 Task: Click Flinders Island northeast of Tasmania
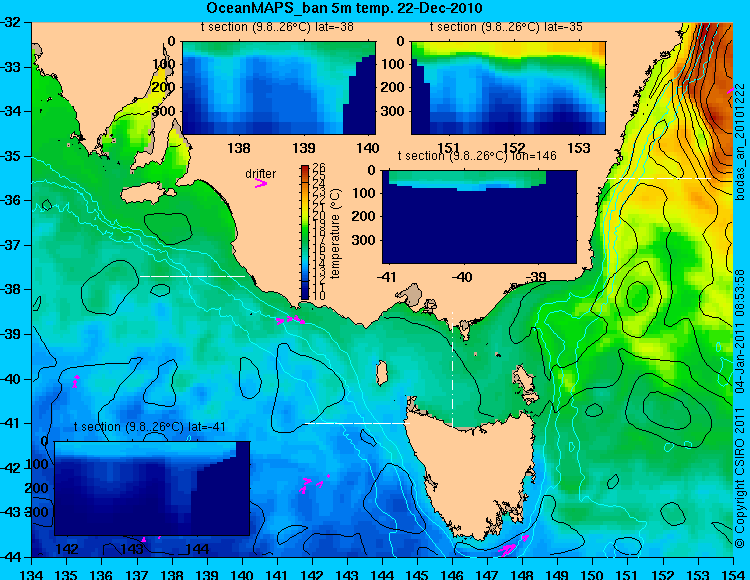click(525, 379)
